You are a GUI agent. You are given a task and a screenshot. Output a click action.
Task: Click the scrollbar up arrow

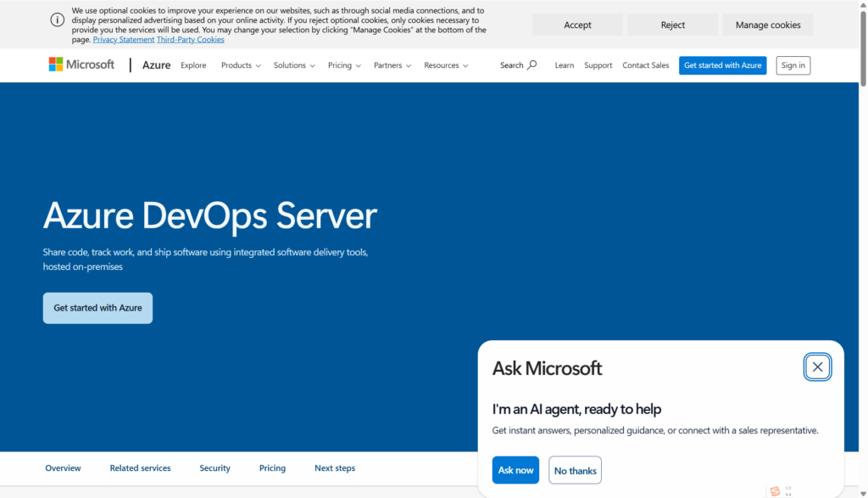point(863,4)
